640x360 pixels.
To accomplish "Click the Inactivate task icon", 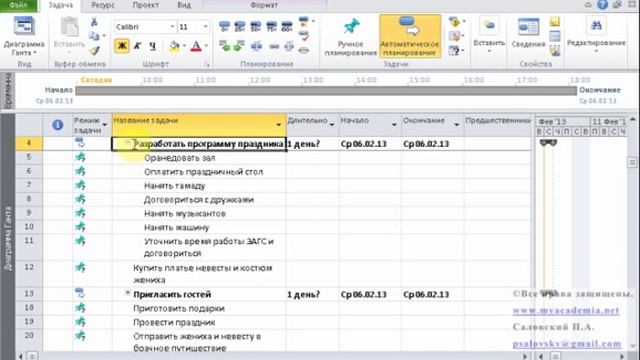I will pos(304,51).
